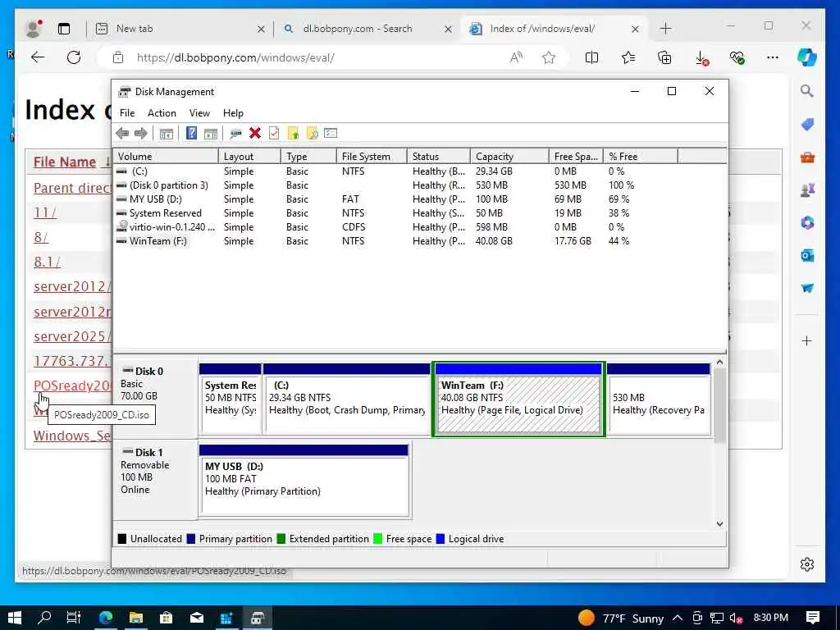This screenshot has height=630, width=840.
Task: Sort by the File System column header
Action: point(372,157)
